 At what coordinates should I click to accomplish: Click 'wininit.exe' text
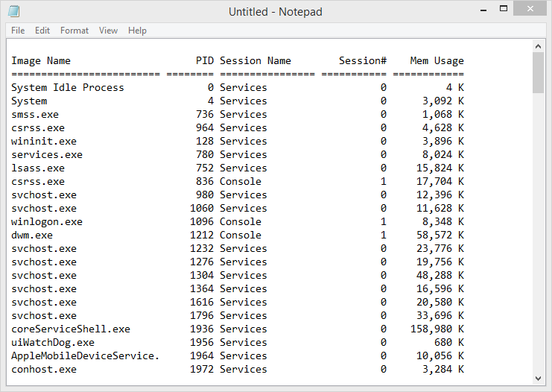pos(44,142)
